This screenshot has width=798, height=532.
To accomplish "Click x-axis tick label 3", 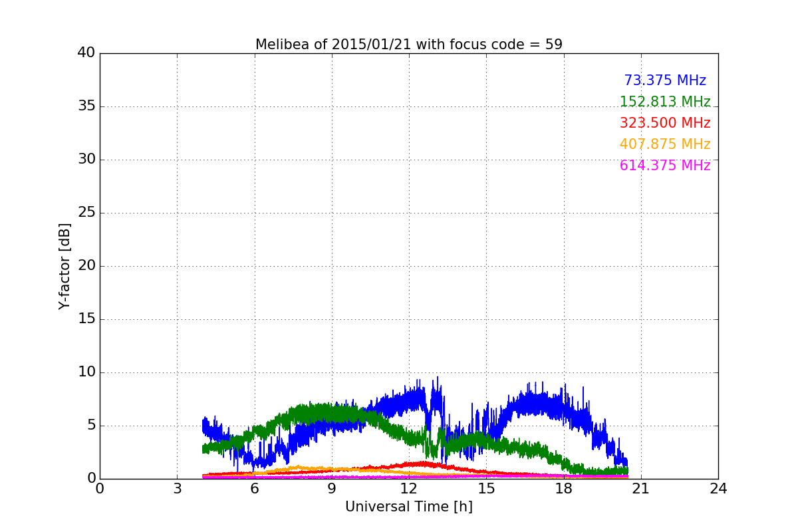I will (x=177, y=488).
